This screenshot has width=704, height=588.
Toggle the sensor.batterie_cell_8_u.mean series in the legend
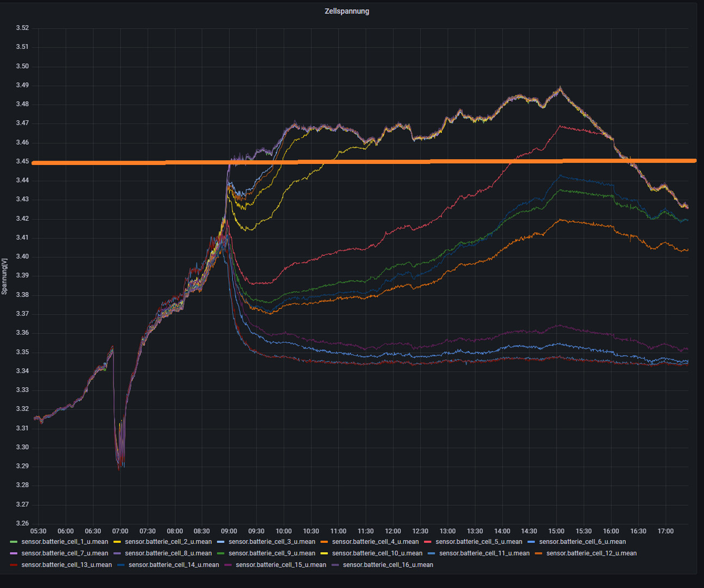coord(168,553)
